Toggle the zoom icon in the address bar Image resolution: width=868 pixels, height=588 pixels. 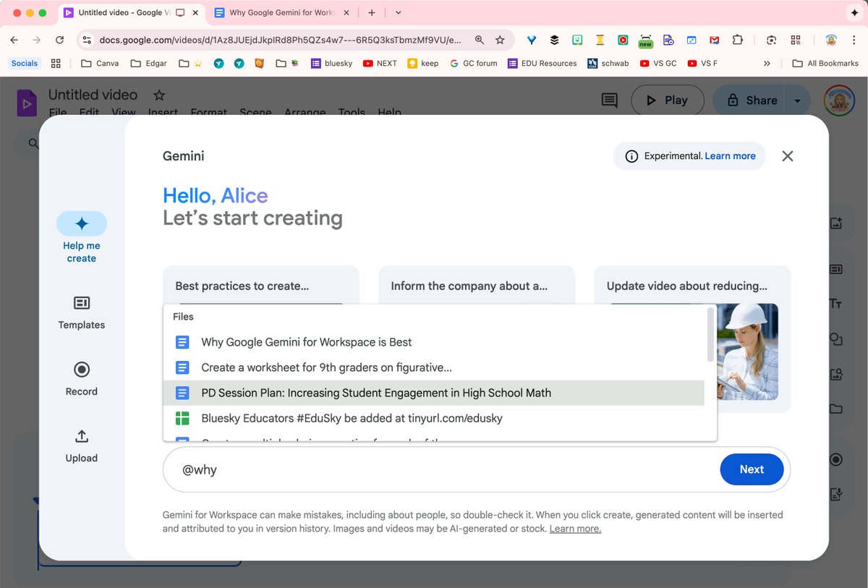pos(479,40)
